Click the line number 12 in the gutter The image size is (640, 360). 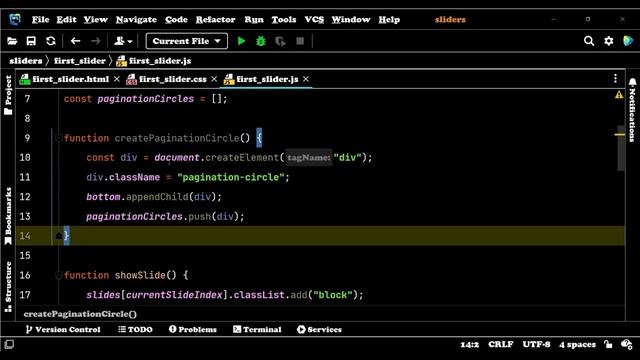[25, 197]
